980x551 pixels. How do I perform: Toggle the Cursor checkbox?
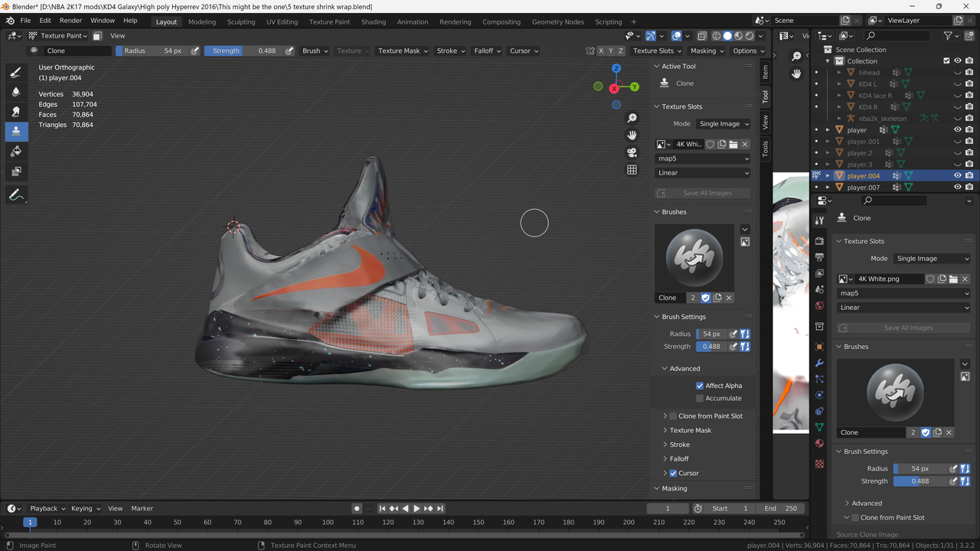(x=673, y=473)
